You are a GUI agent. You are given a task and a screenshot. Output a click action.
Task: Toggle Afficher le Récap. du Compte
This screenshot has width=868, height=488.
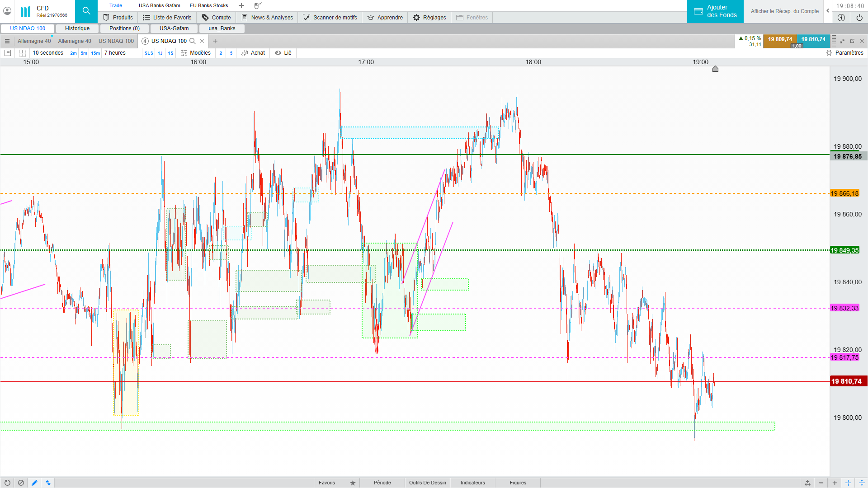[x=784, y=11]
